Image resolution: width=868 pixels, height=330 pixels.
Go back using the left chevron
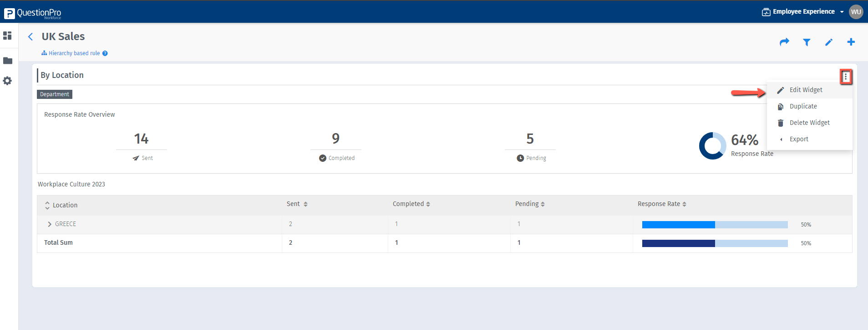30,36
